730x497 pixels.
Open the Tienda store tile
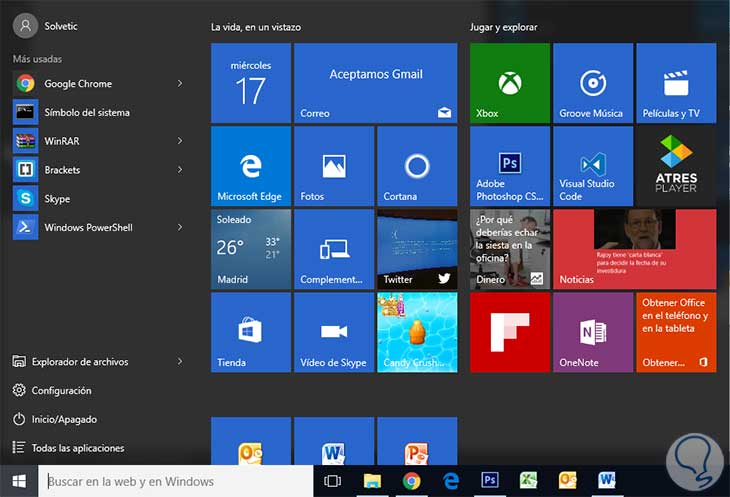pyautogui.click(x=251, y=332)
